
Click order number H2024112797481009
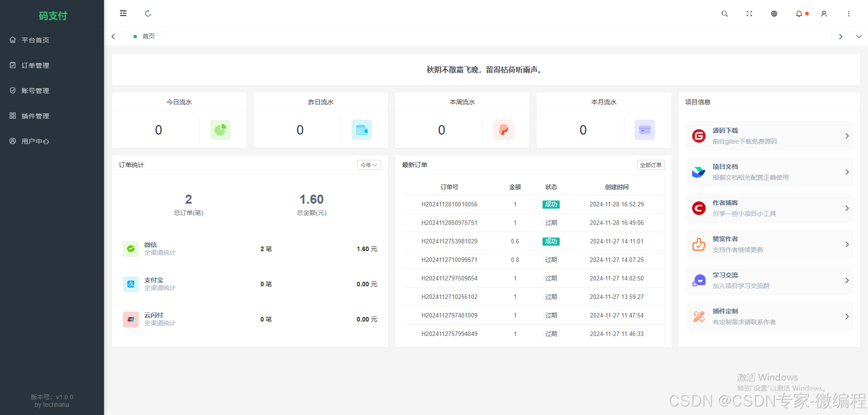click(449, 315)
